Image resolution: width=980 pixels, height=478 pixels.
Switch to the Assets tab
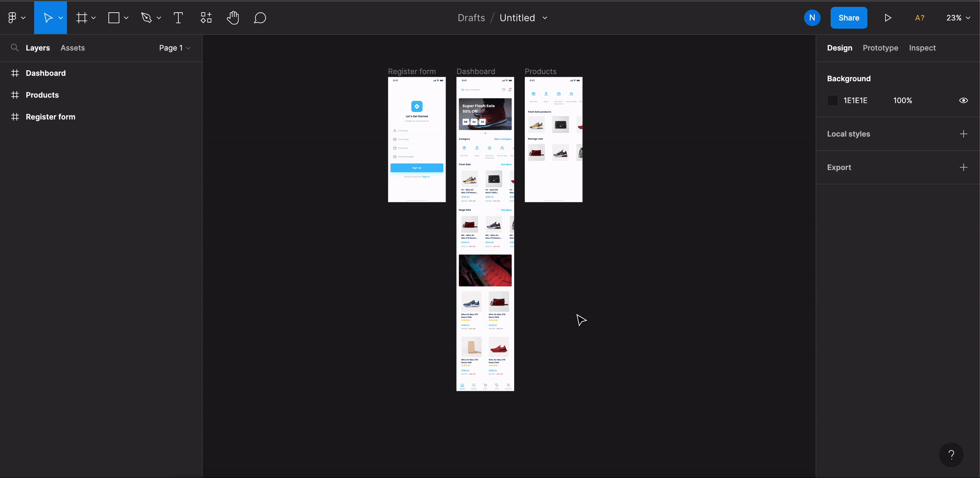tap(73, 47)
